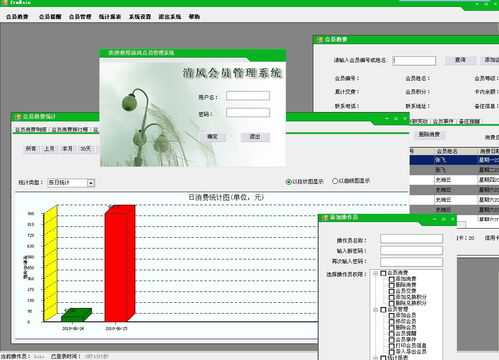Click the 用户名 input field
Viewport: 499px width, 360px height.
pos(248,96)
